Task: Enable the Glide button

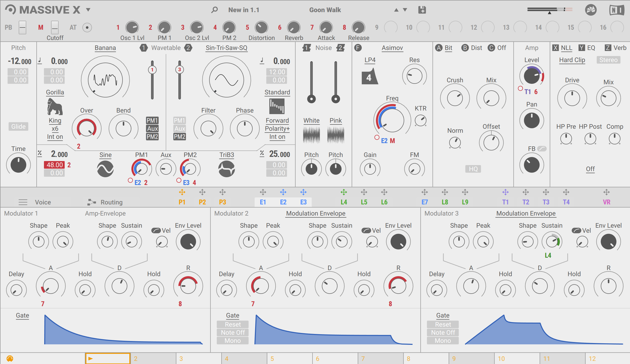Action: 18,126
